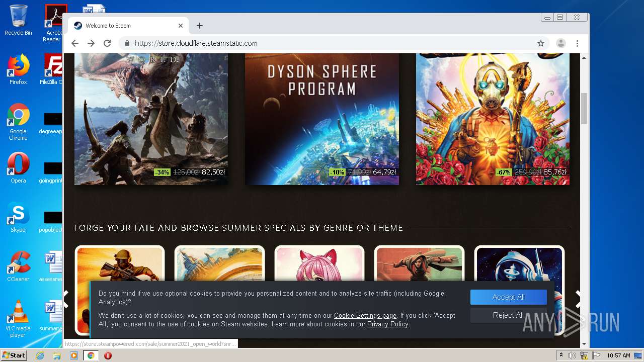The height and width of the screenshot is (362, 644).
Task: Select the Recycle Bin desktop icon
Action: pos(18,20)
